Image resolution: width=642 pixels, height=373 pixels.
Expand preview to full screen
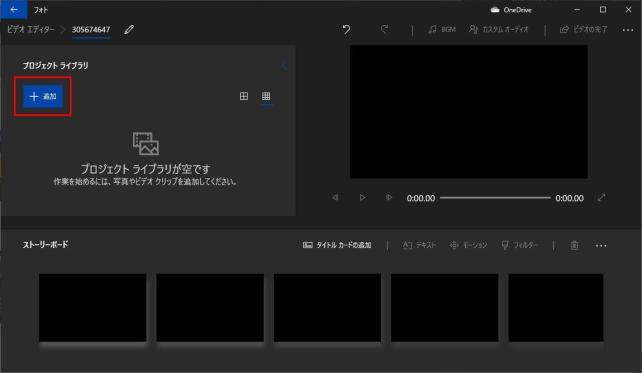pyautogui.click(x=601, y=198)
